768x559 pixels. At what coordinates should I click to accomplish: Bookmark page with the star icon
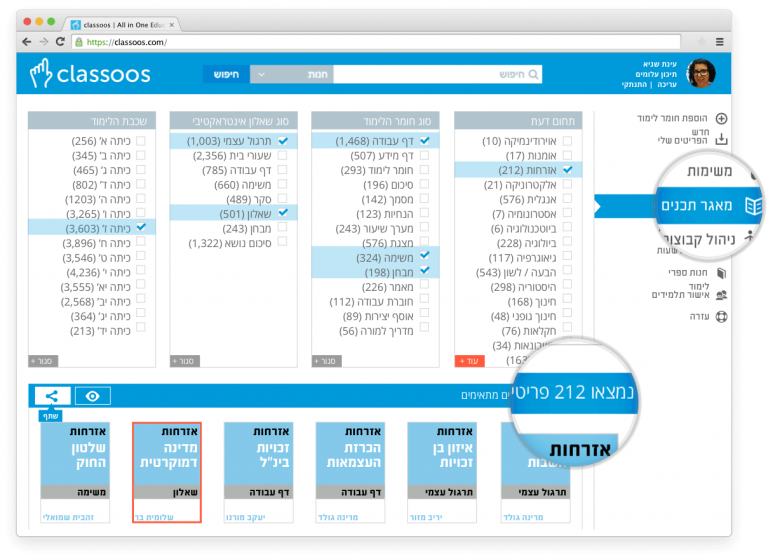(x=697, y=42)
